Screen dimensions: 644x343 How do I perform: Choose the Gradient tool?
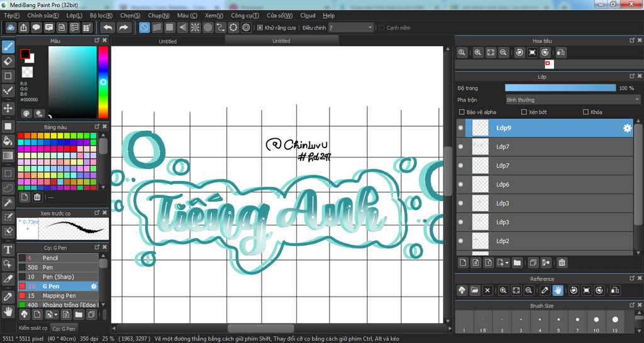[8, 156]
